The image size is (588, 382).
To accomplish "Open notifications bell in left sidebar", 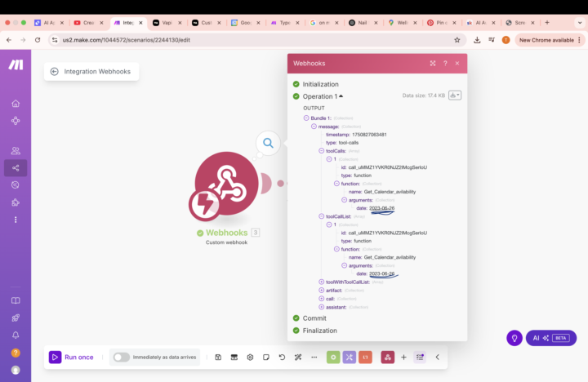I will pyautogui.click(x=16, y=335).
